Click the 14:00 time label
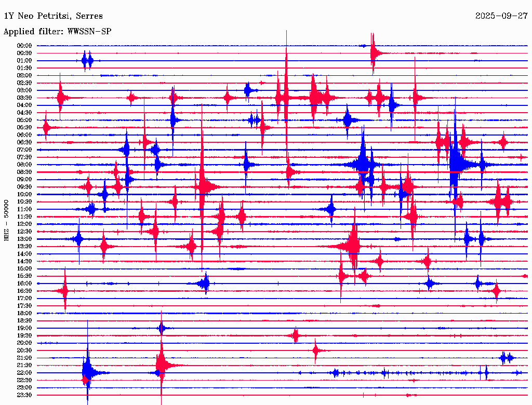The height and width of the screenshot is (405, 532). [24, 254]
